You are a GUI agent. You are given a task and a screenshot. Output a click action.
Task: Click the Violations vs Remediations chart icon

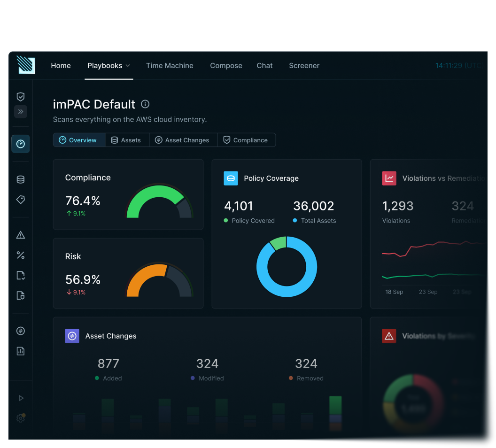[389, 178]
